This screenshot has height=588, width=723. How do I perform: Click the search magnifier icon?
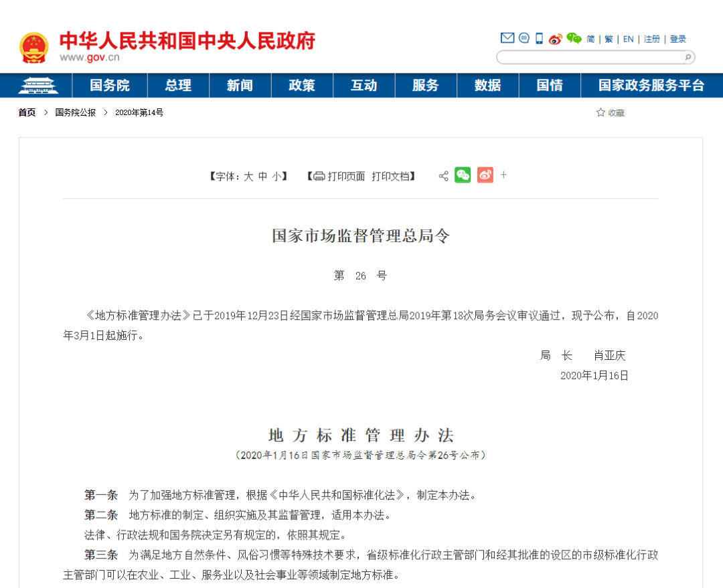tap(688, 57)
